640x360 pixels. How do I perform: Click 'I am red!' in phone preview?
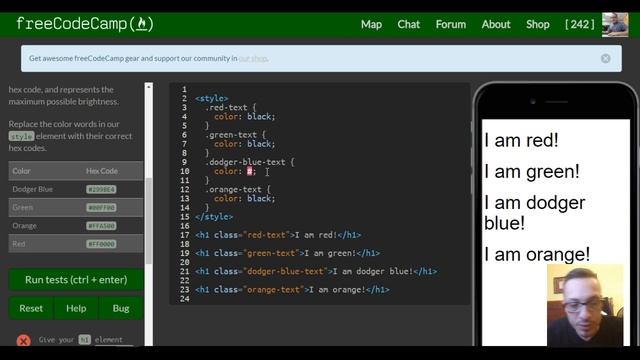point(521,141)
